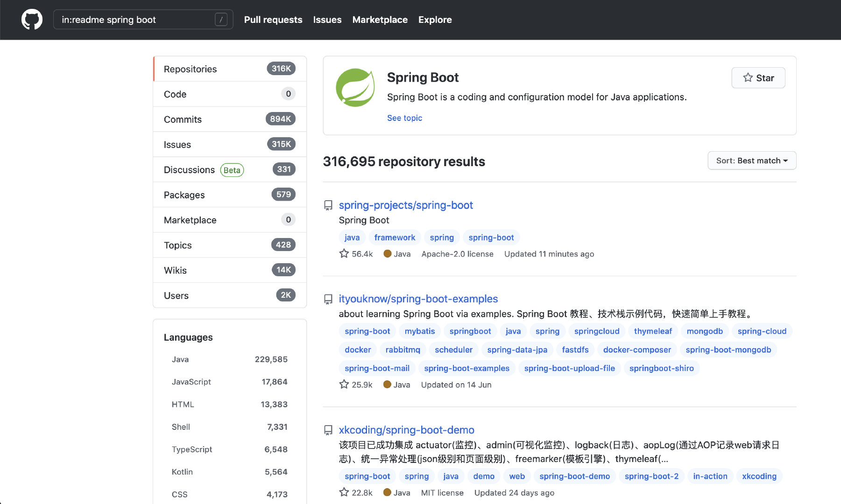Image resolution: width=841 pixels, height=504 pixels.
Task: Click the scheduler topic tag
Action: tap(454, 350)
